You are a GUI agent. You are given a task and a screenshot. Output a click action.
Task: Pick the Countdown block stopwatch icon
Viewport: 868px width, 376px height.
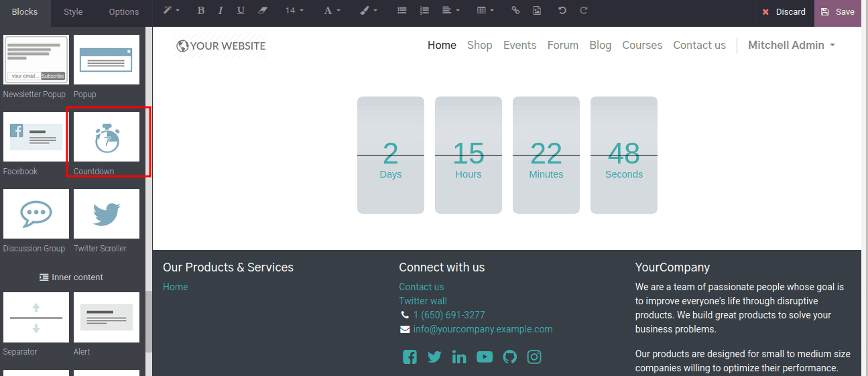click(x=107, y=137)
